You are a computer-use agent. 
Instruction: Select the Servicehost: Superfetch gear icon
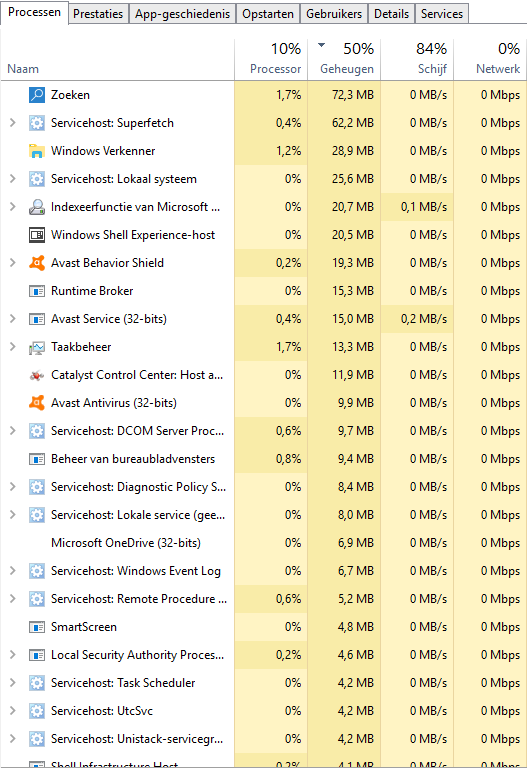(37, 123)
